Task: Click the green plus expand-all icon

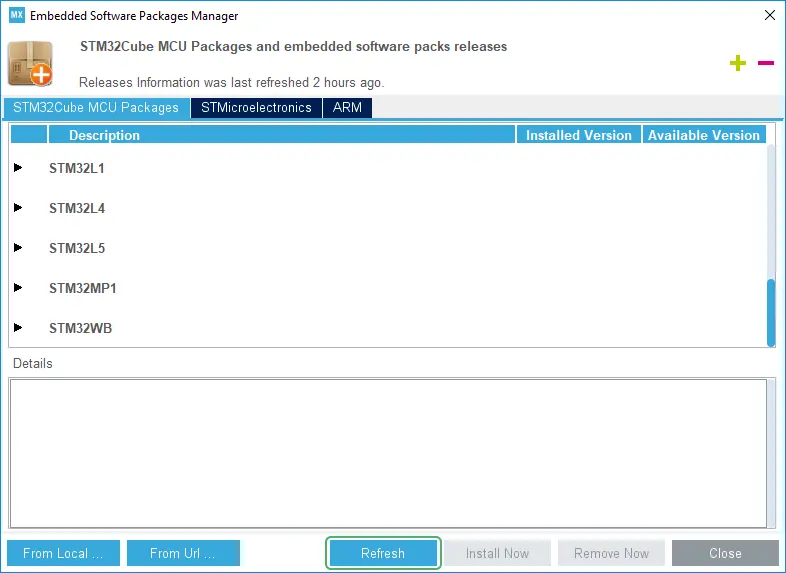Action: [x=738, y=63]
